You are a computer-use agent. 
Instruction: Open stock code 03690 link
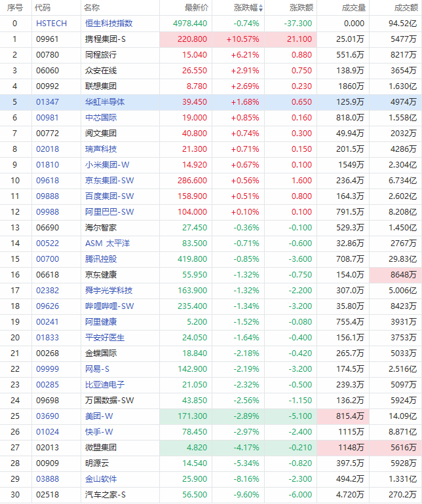pos(47,416)
